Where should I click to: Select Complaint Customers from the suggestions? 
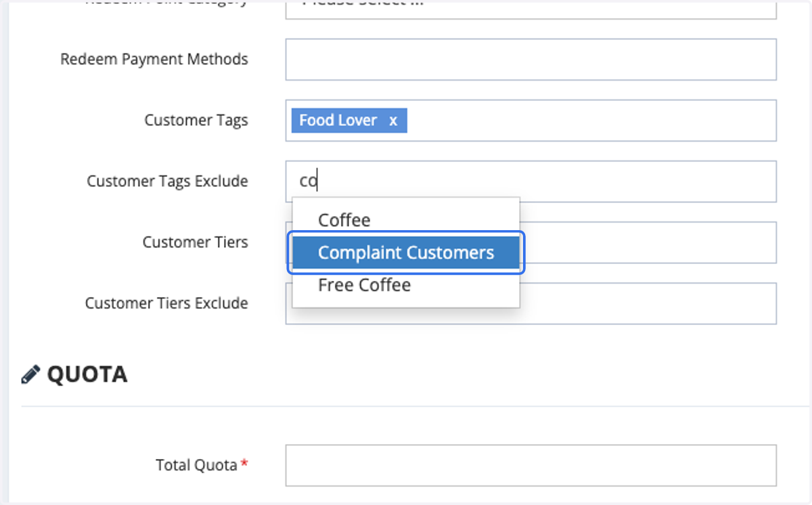(x=406, y=252)
